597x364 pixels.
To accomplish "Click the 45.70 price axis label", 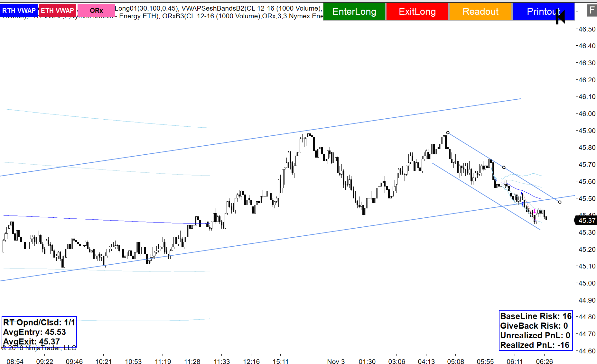I will click(587, 164).
